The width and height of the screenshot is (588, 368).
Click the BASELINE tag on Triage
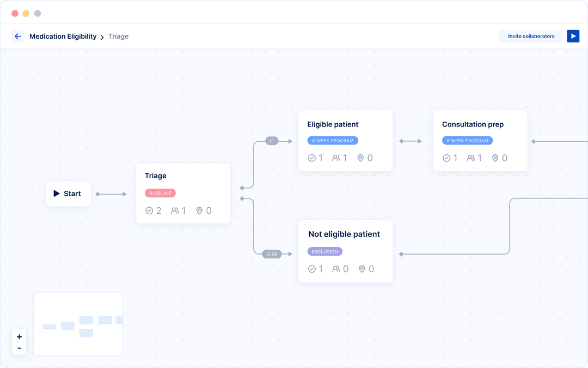tap(160, 193)
